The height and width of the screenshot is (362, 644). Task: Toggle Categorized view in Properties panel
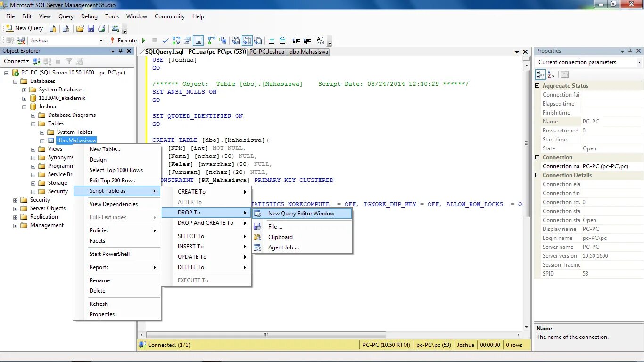coord(540,74)
